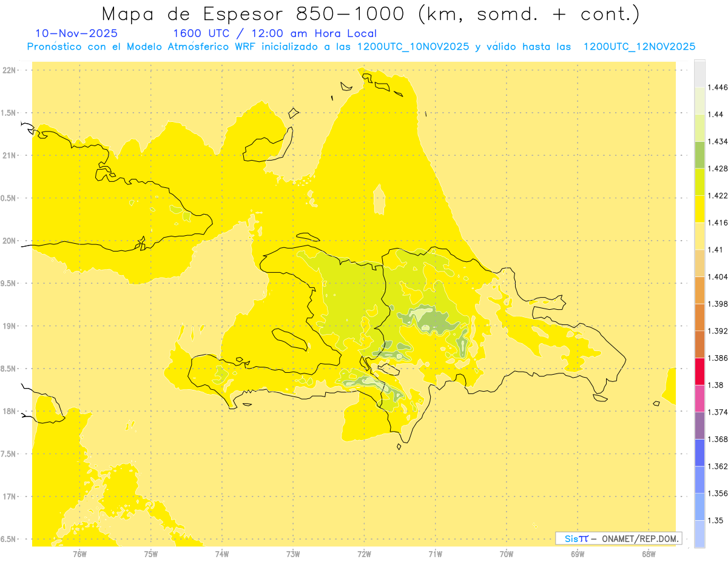728x562 pixels.
Task: Pick the pale yellow 1.41–1.416 legend swatch
Action: [699, 236]
